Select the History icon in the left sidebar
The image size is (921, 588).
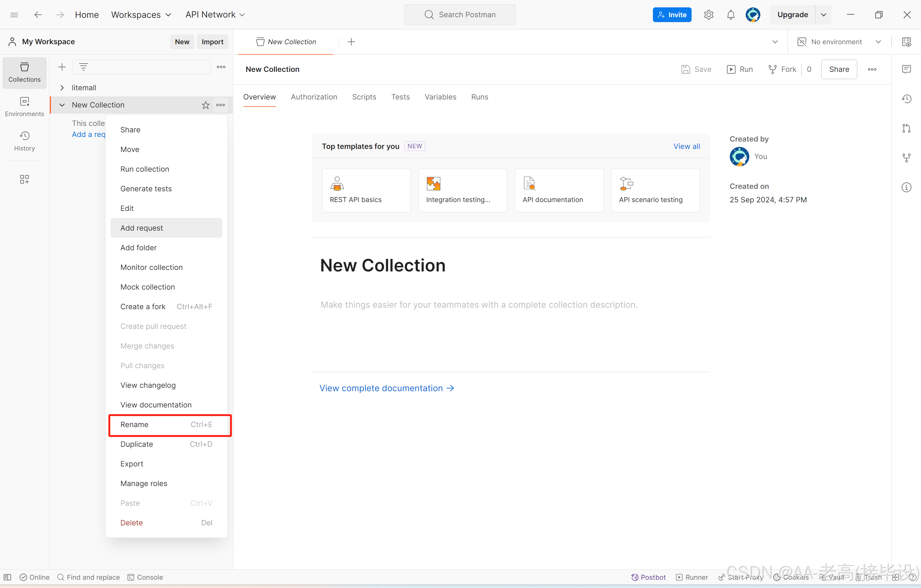[x=24, y=141]
